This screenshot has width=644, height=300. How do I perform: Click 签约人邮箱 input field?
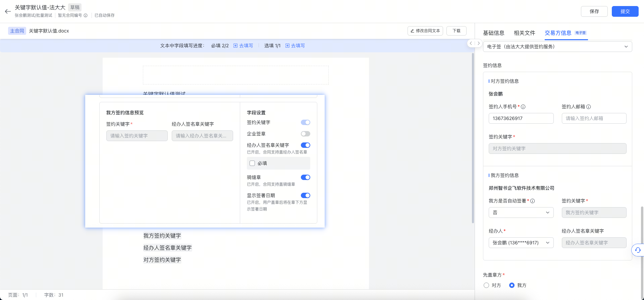point(594,118)
